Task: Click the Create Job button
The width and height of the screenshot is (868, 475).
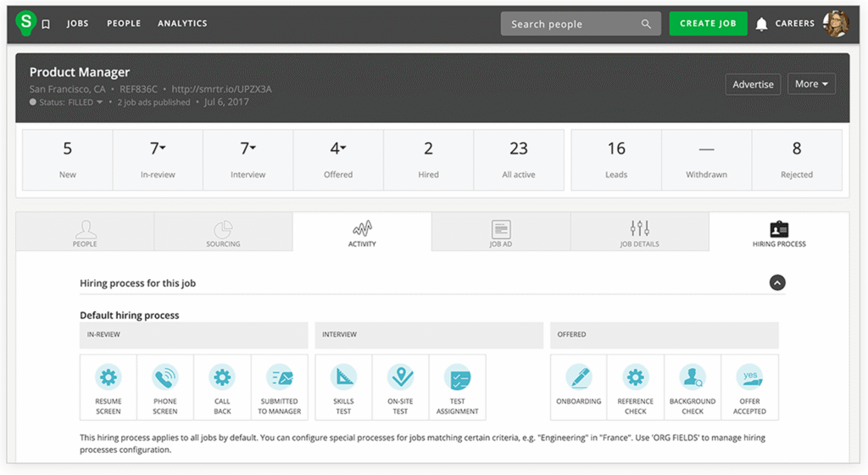Action: click(x=708, y=23)
